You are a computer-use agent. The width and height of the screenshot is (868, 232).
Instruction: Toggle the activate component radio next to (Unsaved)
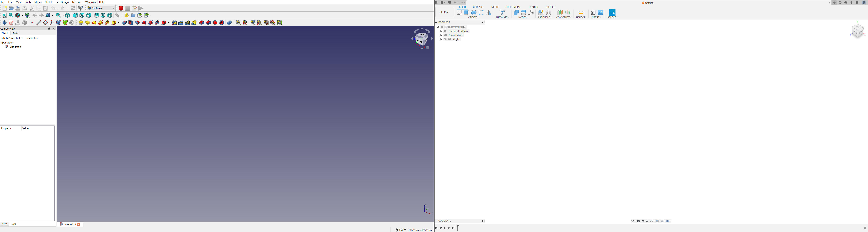click(464, 27)
